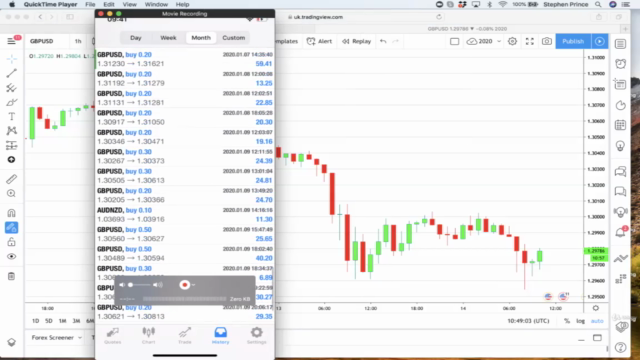640x360 pixels.
Task: Select the prediction and measurement tool
Action: [x=11, y=145]
